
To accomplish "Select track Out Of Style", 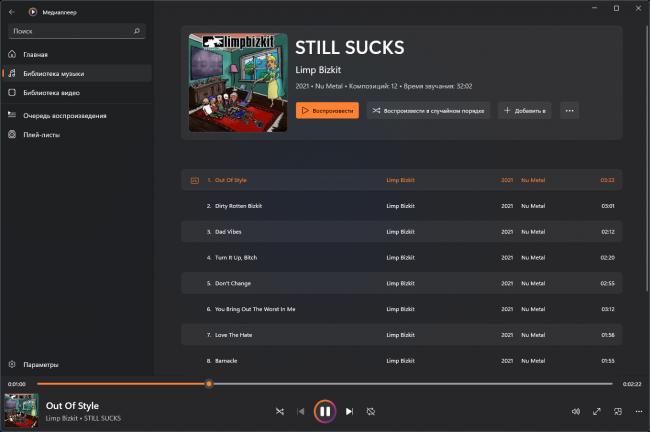I will [401, 180].
